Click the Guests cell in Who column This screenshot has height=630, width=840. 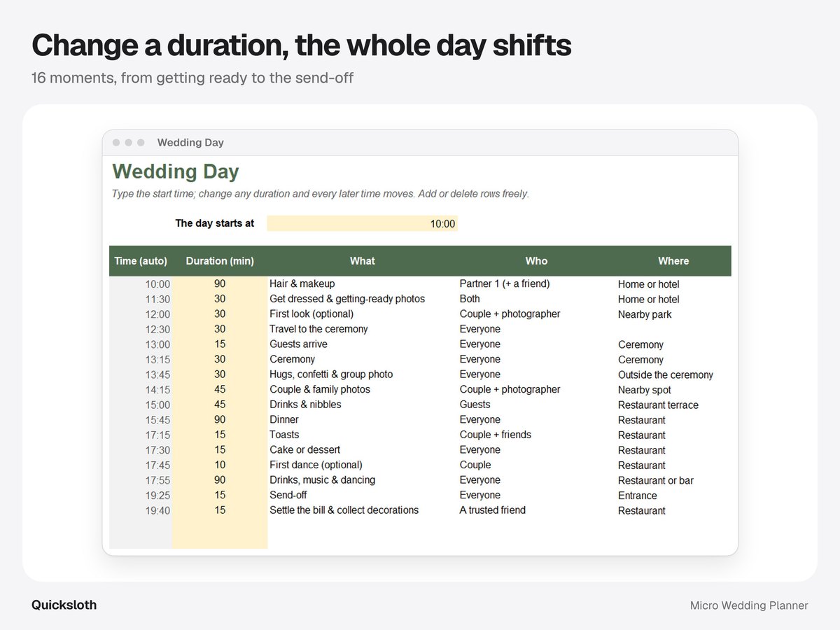pyautogui.click(x=475, y=405)
